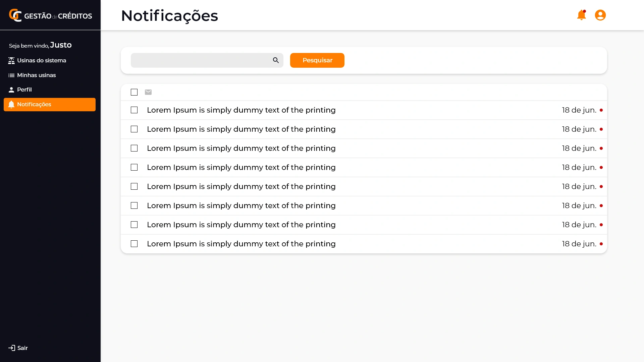Click the envelope mark-as-read icon
644x362 pixels.
[148, 92]
